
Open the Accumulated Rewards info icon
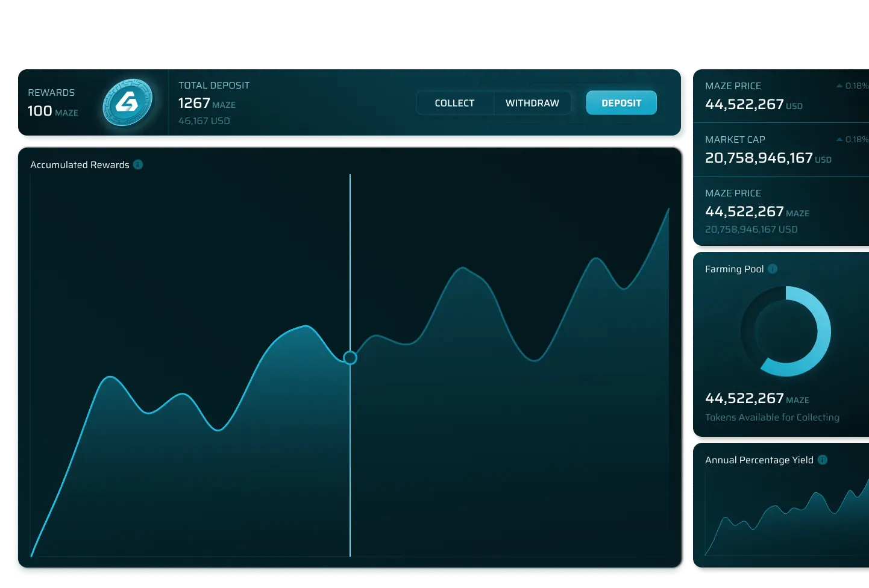point(138,164)
